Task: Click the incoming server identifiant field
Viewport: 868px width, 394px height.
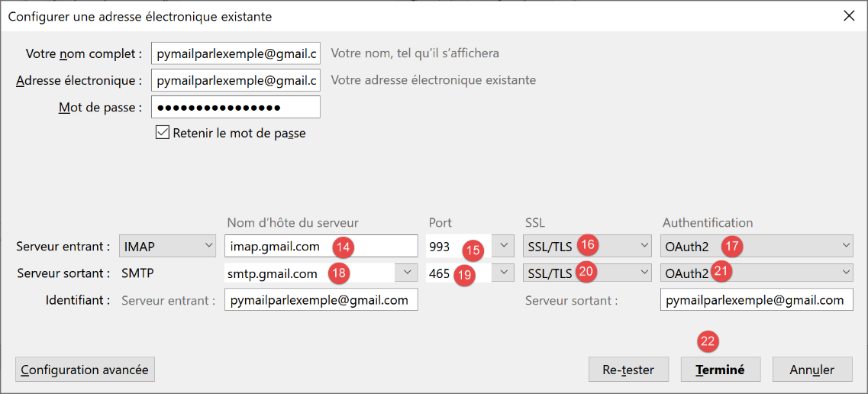Action: pyautogui.click(x=321, y=300)
